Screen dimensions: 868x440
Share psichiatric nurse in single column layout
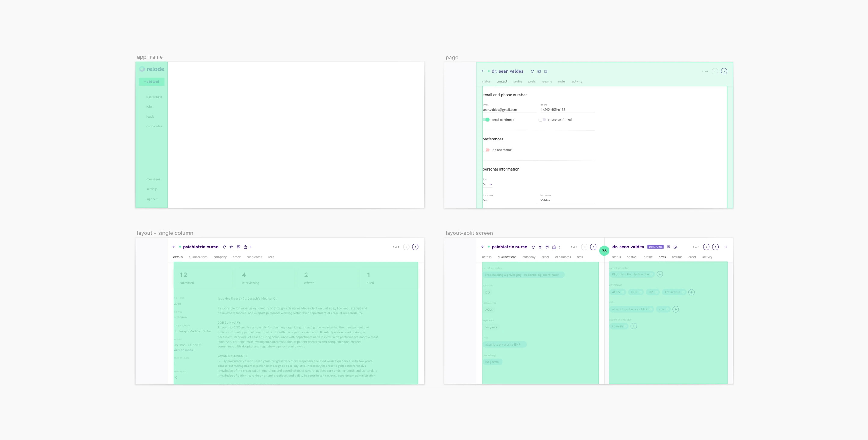tap(245, 247)
